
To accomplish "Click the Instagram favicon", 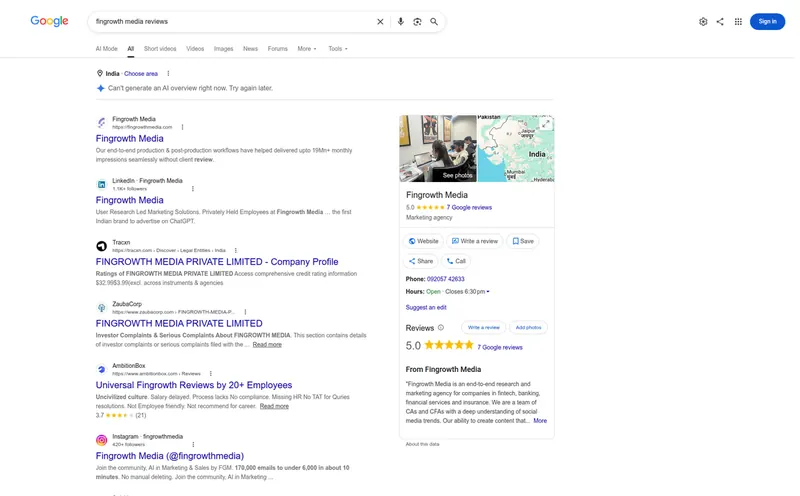I will [102, 440].
